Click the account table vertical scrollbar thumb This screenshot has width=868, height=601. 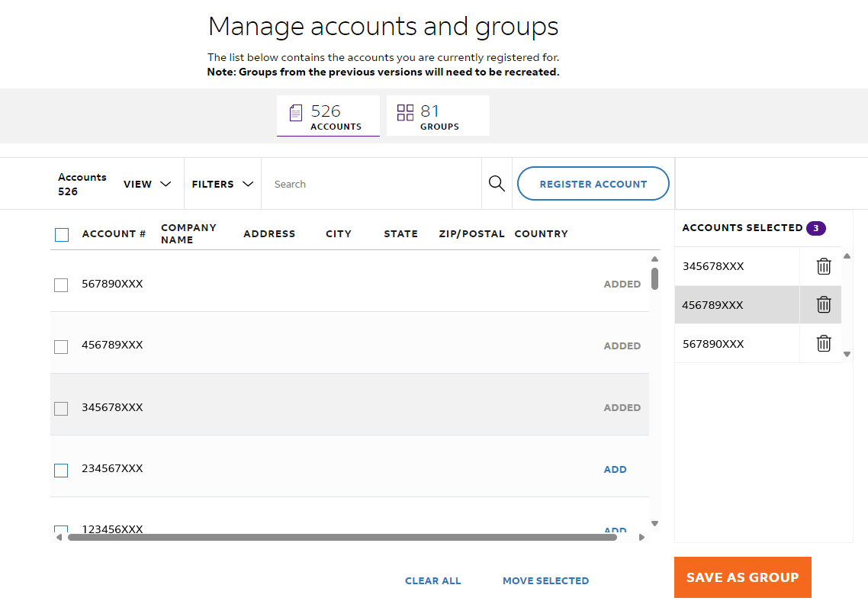pyautogui.click(x=654, y=278)
